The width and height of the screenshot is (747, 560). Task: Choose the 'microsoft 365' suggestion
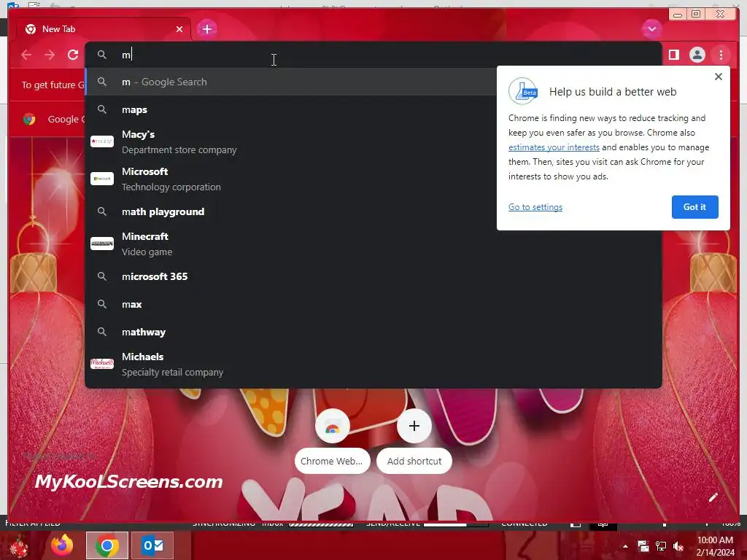point(373,276)
